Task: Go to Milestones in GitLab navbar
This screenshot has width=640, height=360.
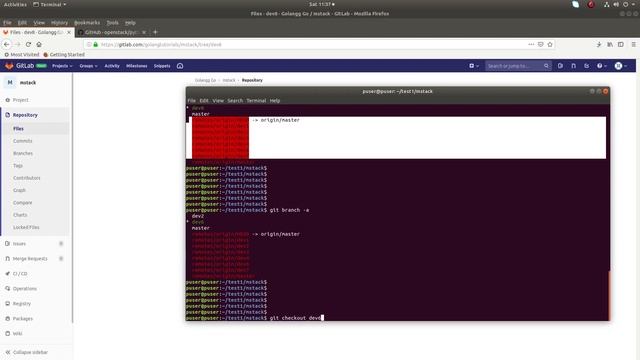Action: point(136,66)
